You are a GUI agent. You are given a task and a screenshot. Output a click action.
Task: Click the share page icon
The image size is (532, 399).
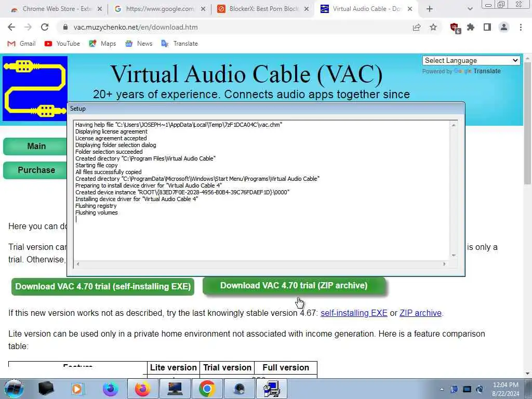tap(417, 27)
